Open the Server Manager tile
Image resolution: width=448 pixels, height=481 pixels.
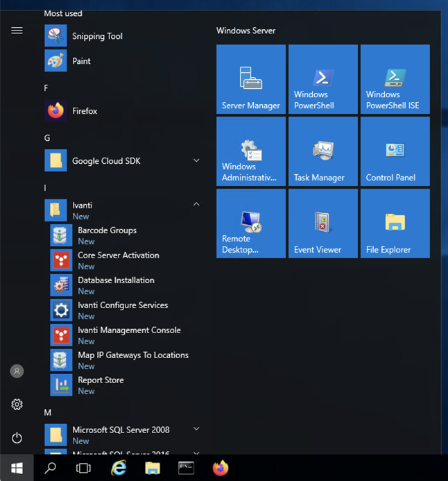tap(251, 79)
